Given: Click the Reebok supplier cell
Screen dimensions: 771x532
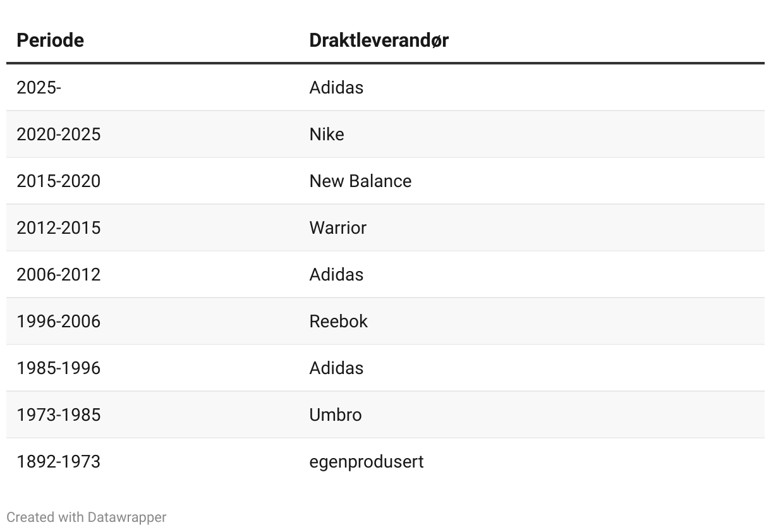Looking at the screenshot, I should [x=339, y=321].
